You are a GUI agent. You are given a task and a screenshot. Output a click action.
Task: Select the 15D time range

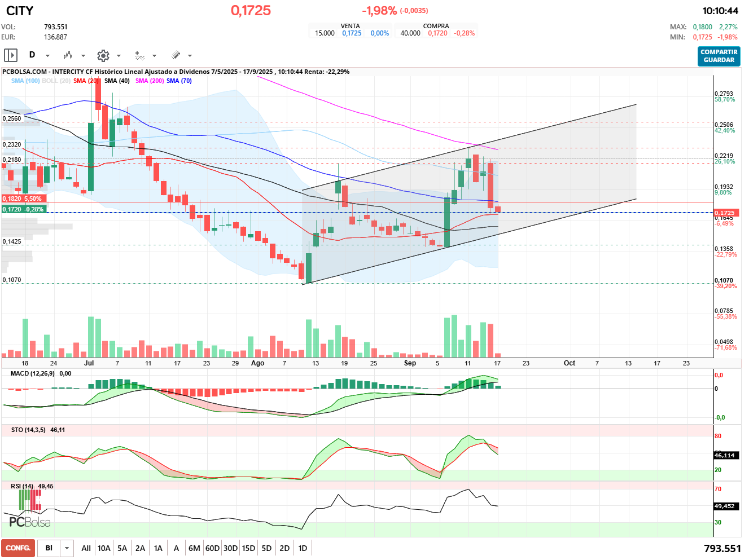point(248,548)
